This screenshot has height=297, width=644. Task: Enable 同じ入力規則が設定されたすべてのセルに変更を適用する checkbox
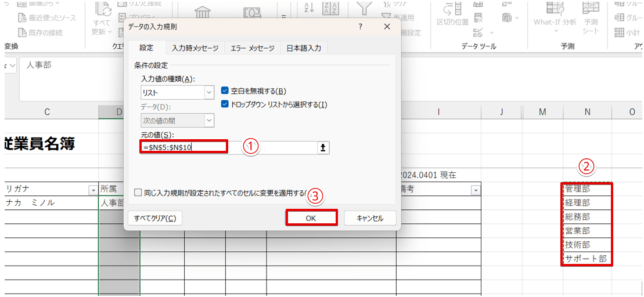pos(138,193)
